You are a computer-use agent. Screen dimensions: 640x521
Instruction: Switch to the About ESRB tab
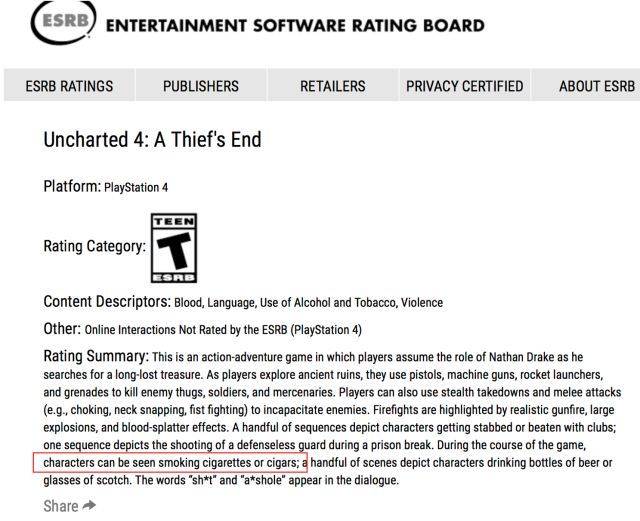pos(597,86)
